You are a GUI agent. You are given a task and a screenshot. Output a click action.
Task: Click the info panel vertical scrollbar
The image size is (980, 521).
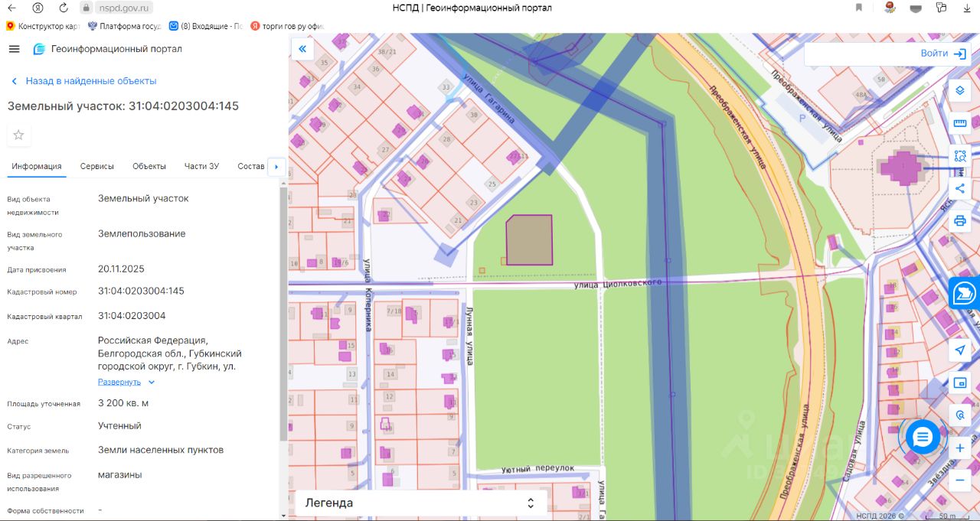tap(283, 314)
